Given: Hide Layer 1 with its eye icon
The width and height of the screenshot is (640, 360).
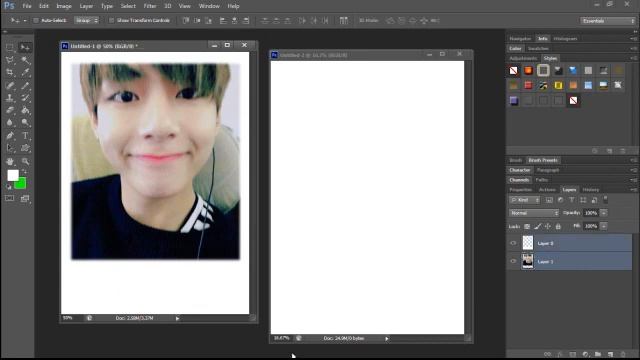Looking at the screenshot, I should tap(513, 261).
